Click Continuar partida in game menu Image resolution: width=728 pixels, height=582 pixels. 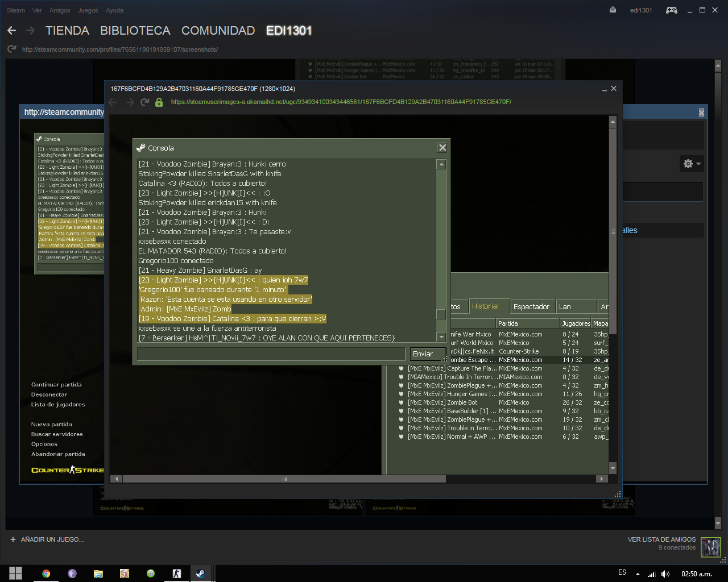pyautogui.click(x=56, y=385)
